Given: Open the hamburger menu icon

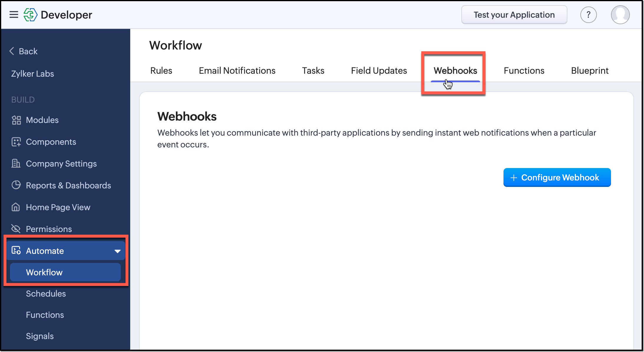Looking at the screenshot, I should point(14,14).
